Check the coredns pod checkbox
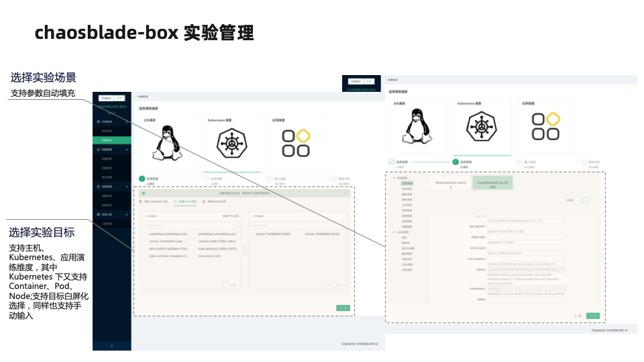The width and height of the screenshot is (644, 362). pos(195,241)
